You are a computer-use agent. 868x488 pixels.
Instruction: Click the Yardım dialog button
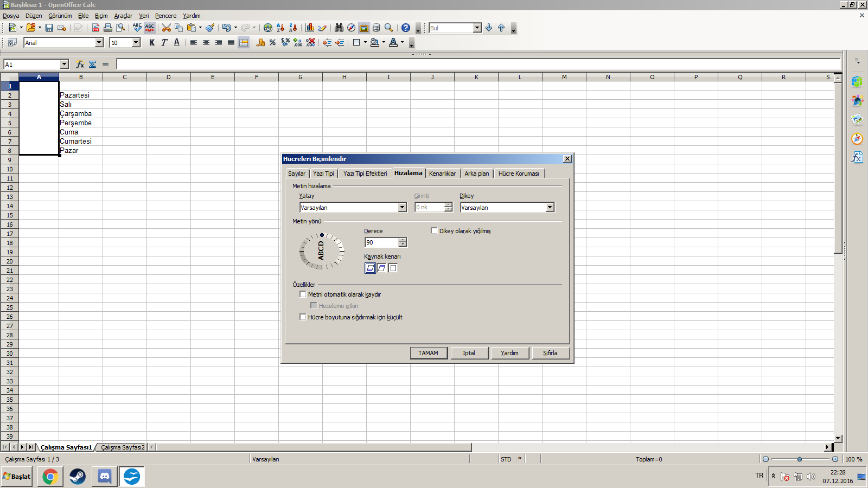pyautogui.click(x=509, y=353)
